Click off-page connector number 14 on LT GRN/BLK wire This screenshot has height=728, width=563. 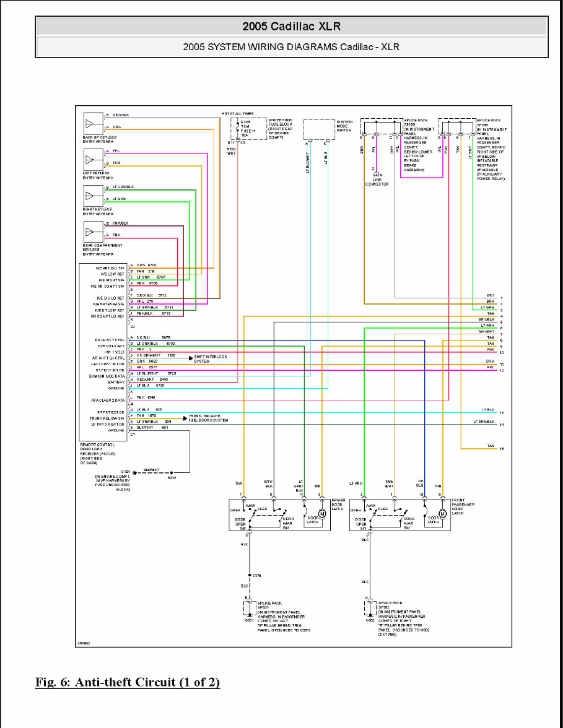[502, 425]
